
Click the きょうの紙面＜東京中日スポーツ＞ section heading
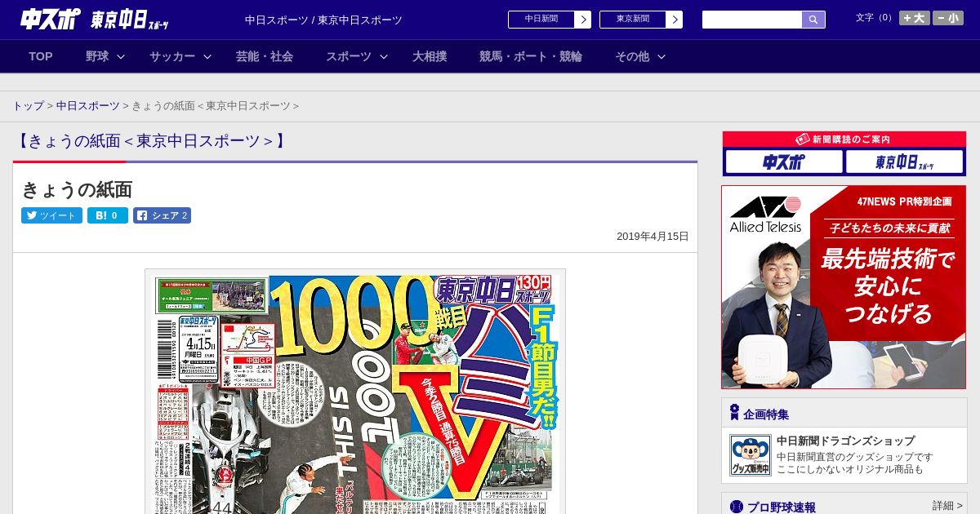tap(151, 141)
